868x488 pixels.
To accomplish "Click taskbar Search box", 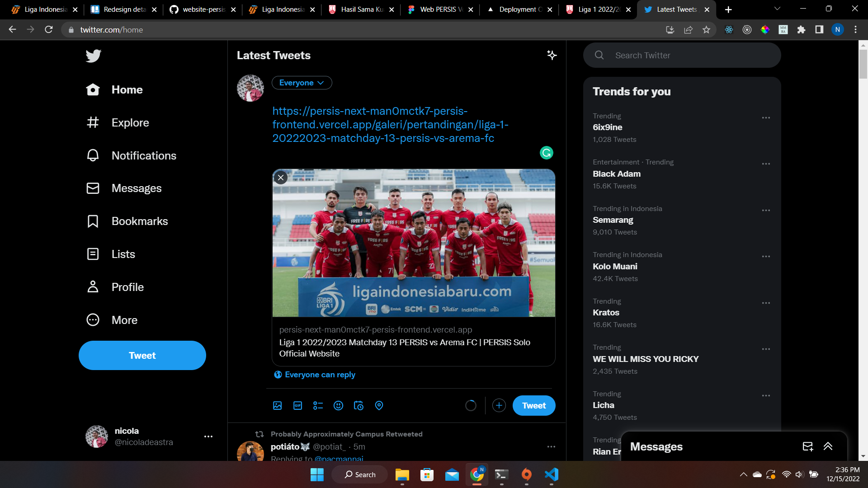I will [x=360, y=474].
